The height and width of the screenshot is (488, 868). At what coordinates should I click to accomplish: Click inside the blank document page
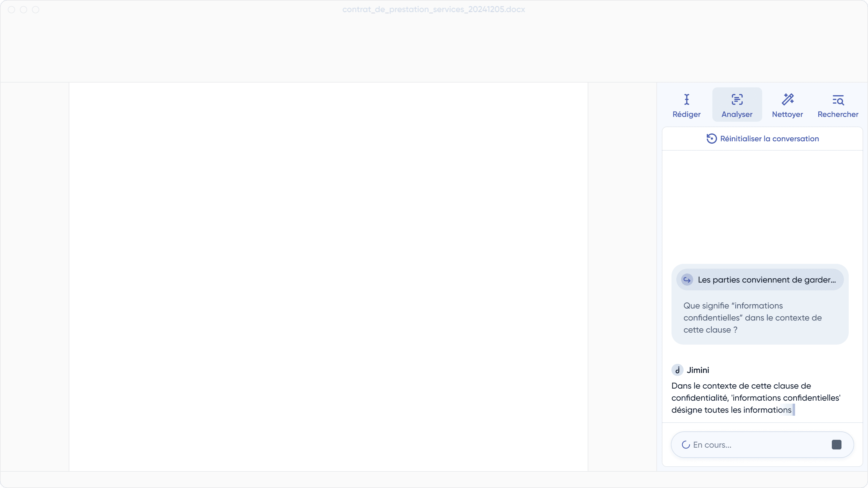click(x=328, y=276)
